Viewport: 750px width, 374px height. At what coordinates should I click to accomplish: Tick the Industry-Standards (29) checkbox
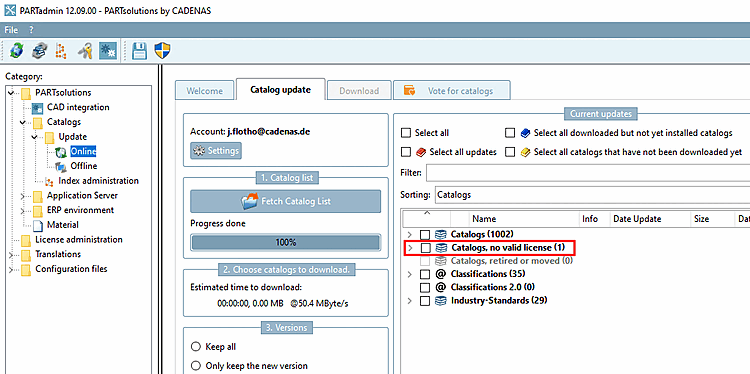click(x=425, y=301)
